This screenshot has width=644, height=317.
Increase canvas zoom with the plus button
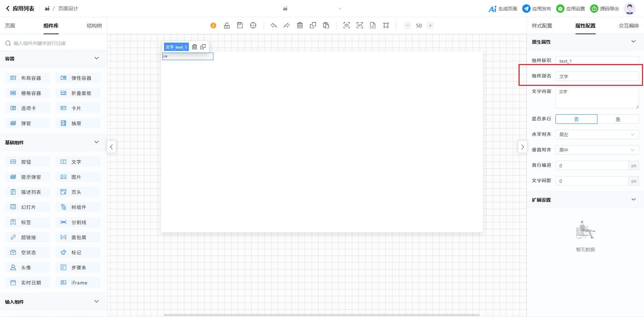coord(430,25)
